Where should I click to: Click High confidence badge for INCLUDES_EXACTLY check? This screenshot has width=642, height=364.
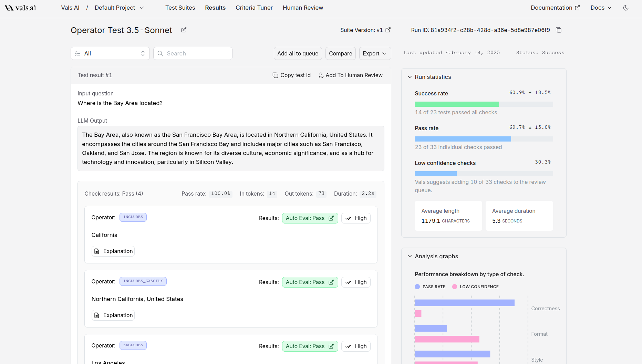(356, 282)
